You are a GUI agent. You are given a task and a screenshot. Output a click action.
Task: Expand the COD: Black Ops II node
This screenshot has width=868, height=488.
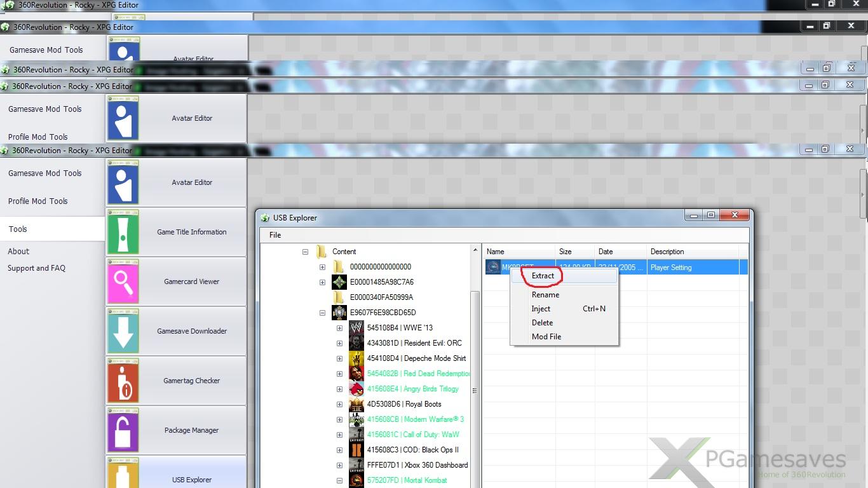point(339,450)
